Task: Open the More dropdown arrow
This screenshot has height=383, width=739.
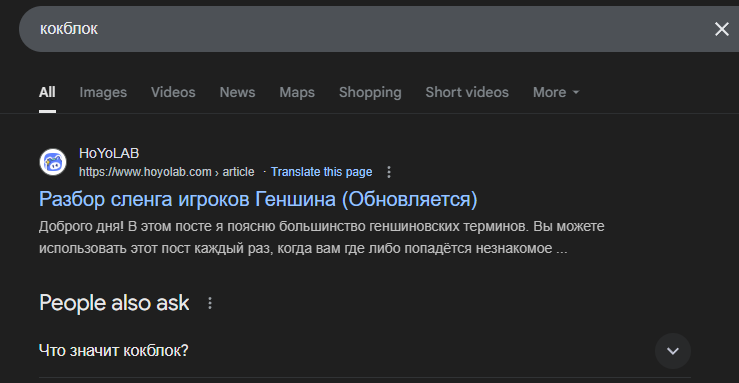Action: pos(576,92)
